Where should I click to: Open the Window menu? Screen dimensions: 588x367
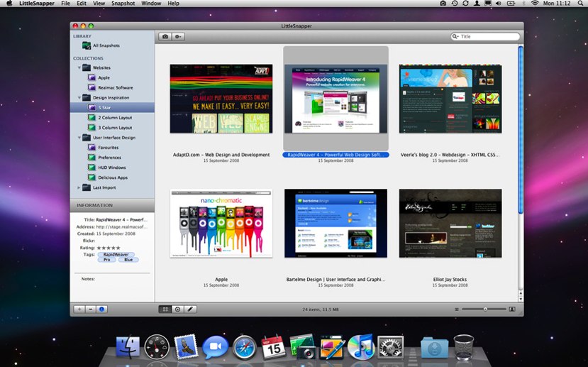tap(151, 4)
